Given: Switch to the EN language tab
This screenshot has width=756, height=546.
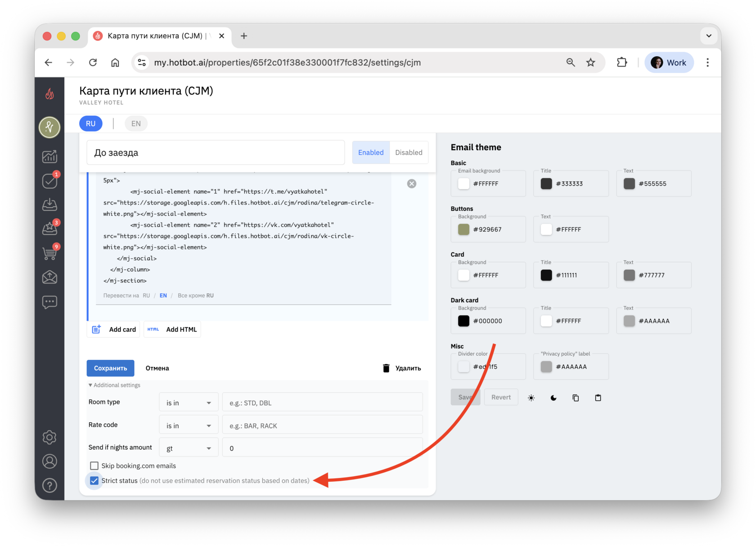Looking at the screenshot, I should coord(136,124).
